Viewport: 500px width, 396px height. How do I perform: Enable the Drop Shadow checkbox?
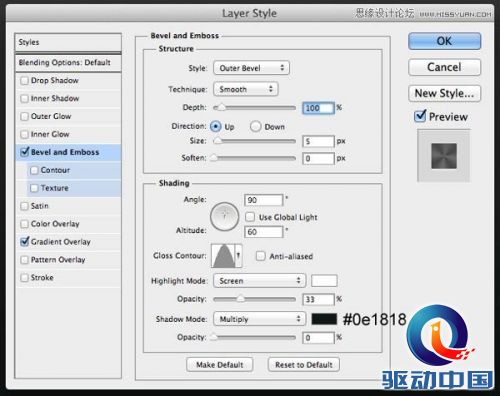click(24, 81)
